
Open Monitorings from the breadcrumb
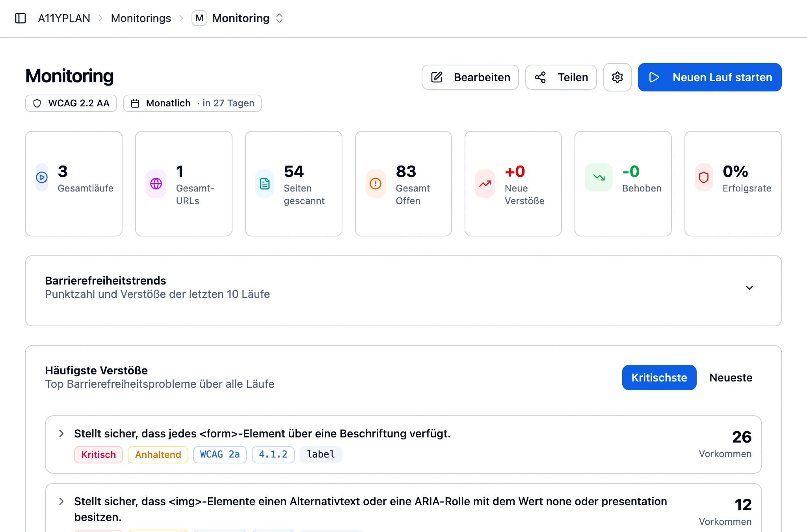tap(141, 18)
